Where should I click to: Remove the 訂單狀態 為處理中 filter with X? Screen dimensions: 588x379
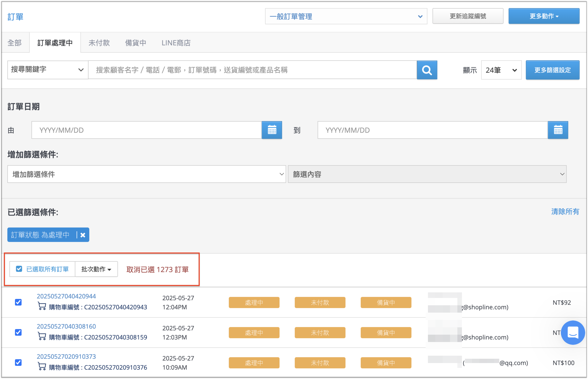click(83, 235)
